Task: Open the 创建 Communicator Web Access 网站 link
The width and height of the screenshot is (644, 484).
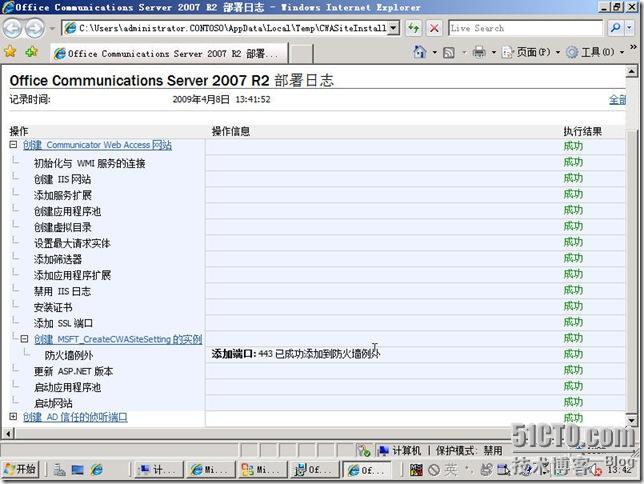Action: 97,145
